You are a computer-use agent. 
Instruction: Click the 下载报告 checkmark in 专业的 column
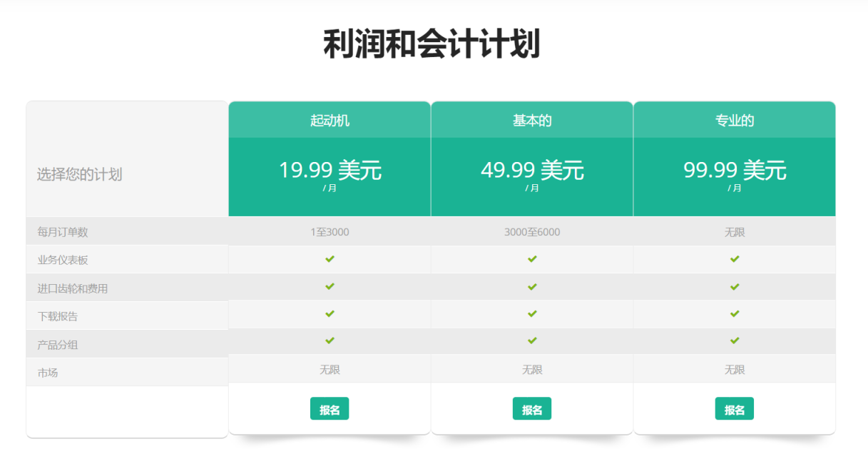pos(735,314)
